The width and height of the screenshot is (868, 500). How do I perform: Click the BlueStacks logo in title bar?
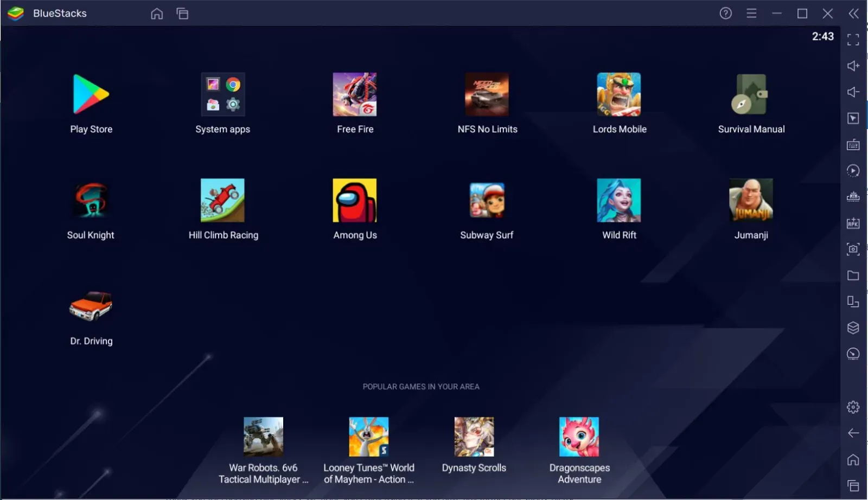(16, 13)
